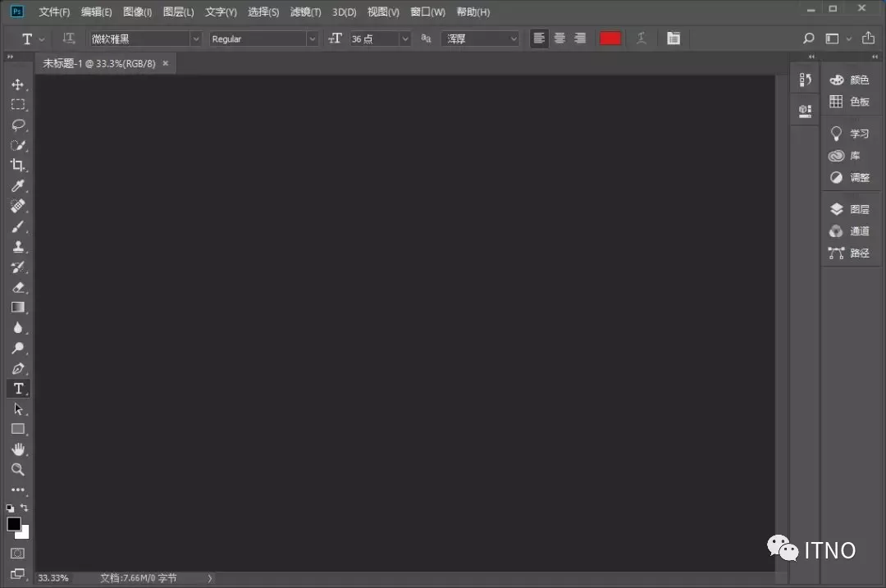Open the 通道 channels panel

(x=849, y=231)
